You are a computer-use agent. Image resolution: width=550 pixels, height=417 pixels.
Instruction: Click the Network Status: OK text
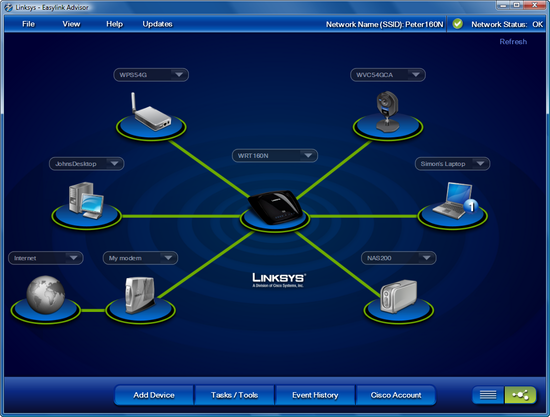[507, 24]
